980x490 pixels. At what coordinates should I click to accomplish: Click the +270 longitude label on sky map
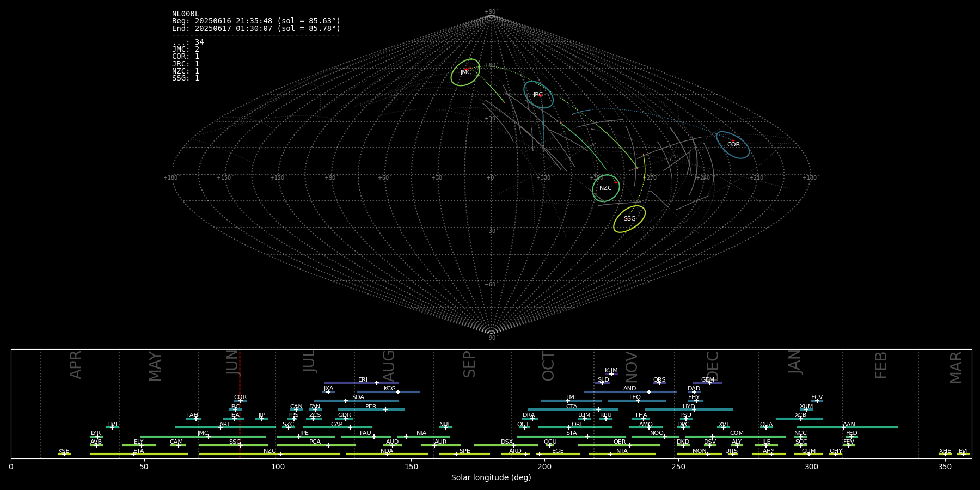coord(650,178)
